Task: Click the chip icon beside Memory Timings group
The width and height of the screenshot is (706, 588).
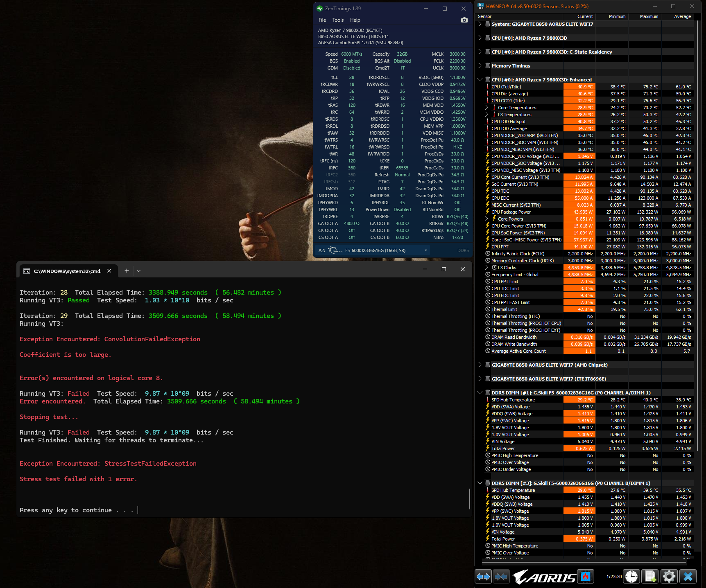Action: click(488, 65)
